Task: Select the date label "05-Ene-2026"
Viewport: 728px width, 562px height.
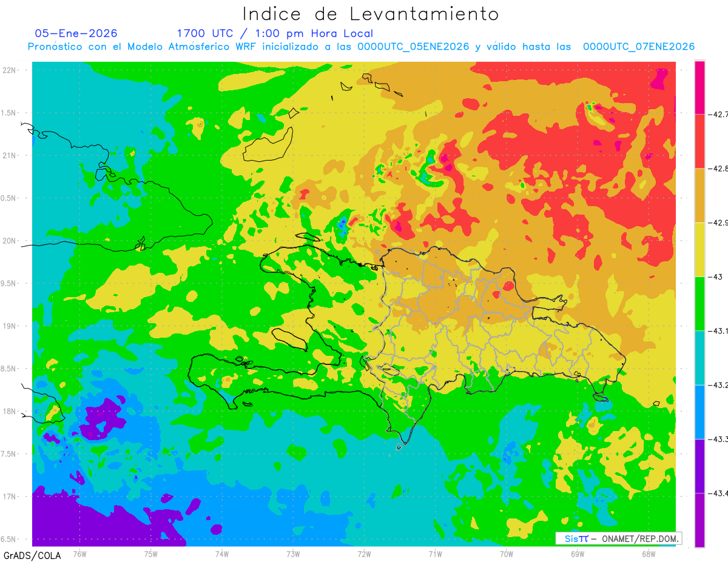Action: 76,33
